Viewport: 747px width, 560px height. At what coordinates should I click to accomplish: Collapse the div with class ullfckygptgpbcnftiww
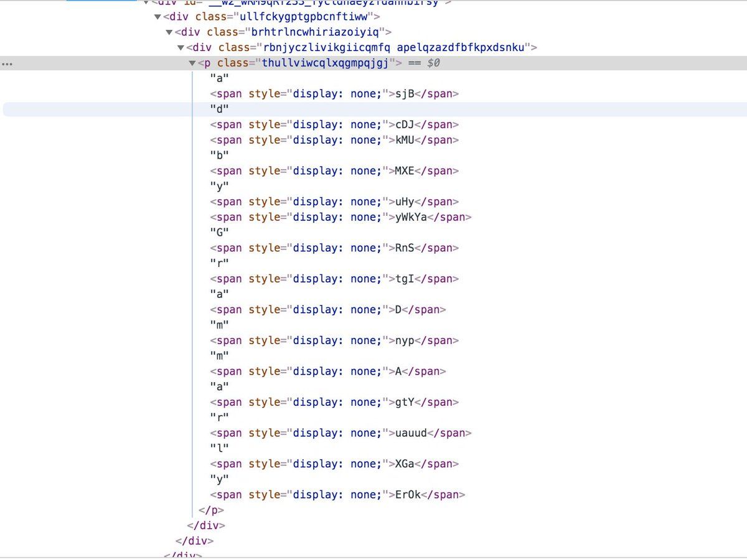point(158,17)
